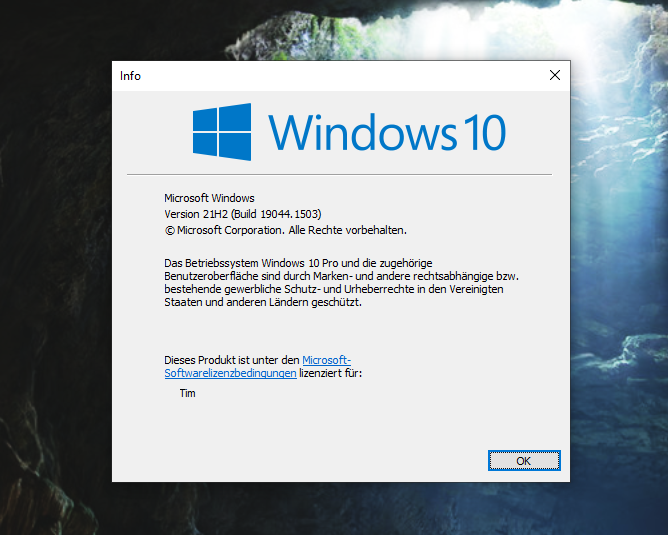This screenshot has height=535, width=668.
Task: Click the Windows logo icon in the dialog
Action: [222, 132]
